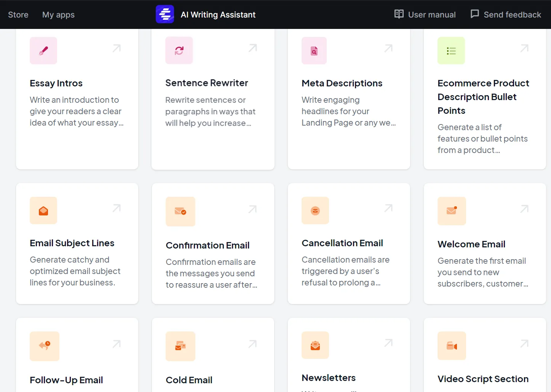Click the Welcome Email notification envelope icon
Screen dimensions: 551x392
pyautogui.click(x=452, y=211)
